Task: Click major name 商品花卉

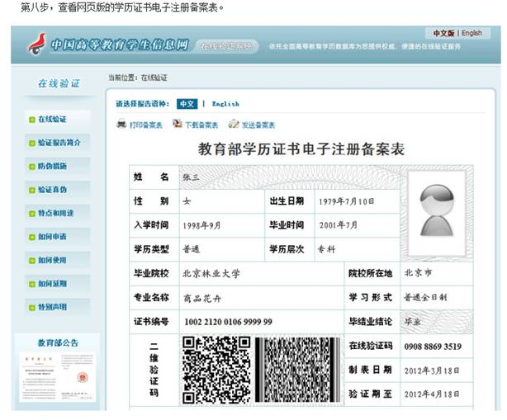Action: coord(202,298)
